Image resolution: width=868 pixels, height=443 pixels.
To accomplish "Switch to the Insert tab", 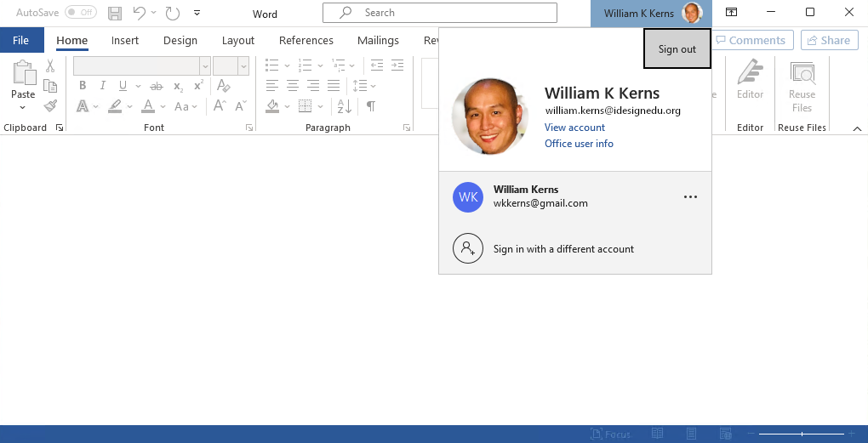I will pyautogui.click(x=125, y=40).
